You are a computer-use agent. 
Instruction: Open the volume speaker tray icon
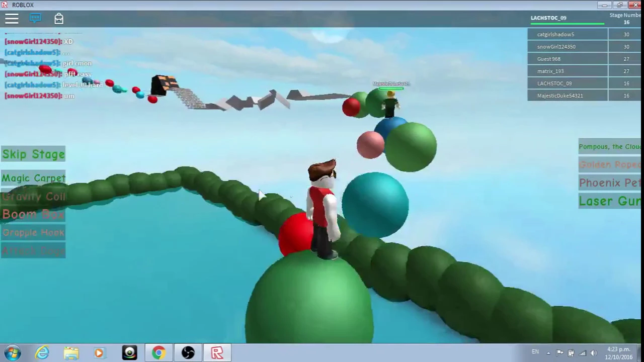(x=594, y=353)
